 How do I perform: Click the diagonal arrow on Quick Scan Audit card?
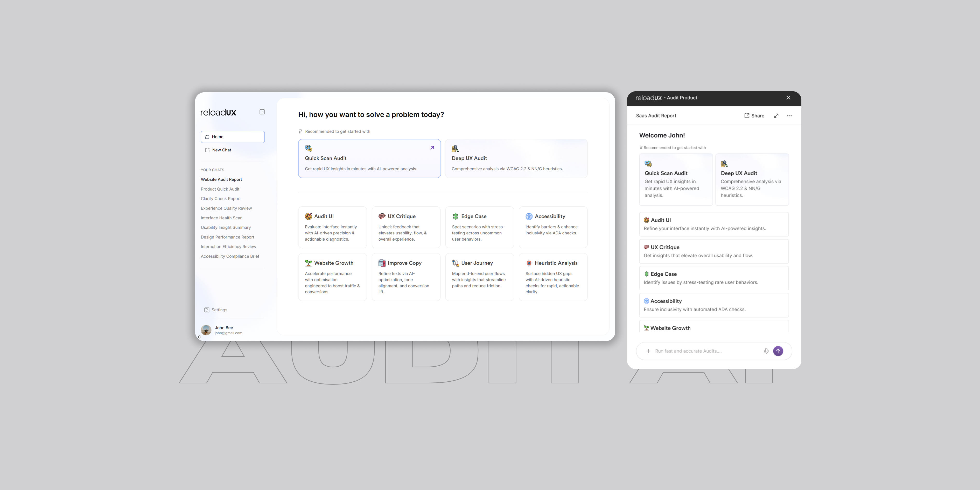click(x=432, y=148)
